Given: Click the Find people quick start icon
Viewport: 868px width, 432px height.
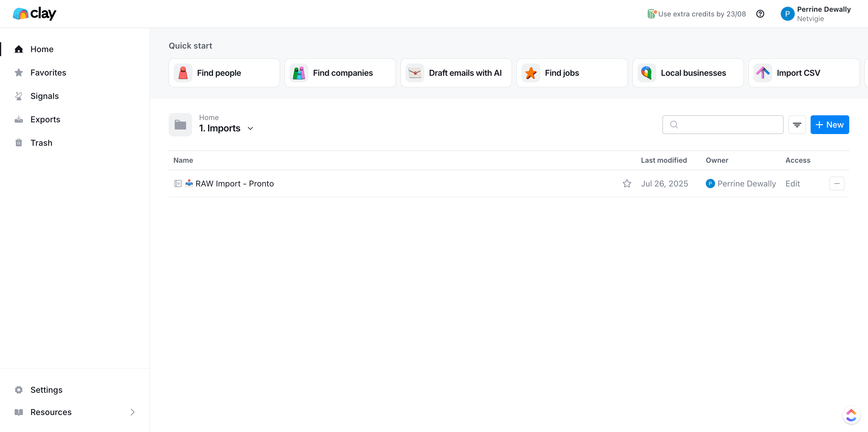Looking at the screenshot, I should [x=183, y=73].
